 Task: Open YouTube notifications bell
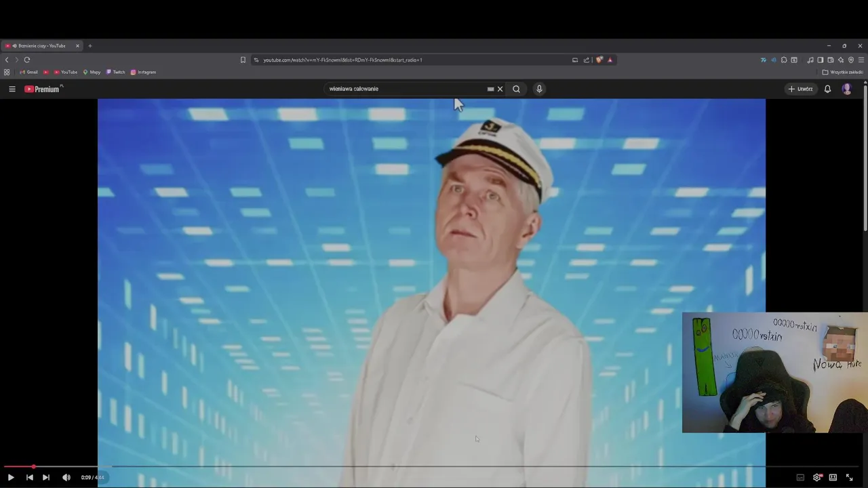point(827,89)
